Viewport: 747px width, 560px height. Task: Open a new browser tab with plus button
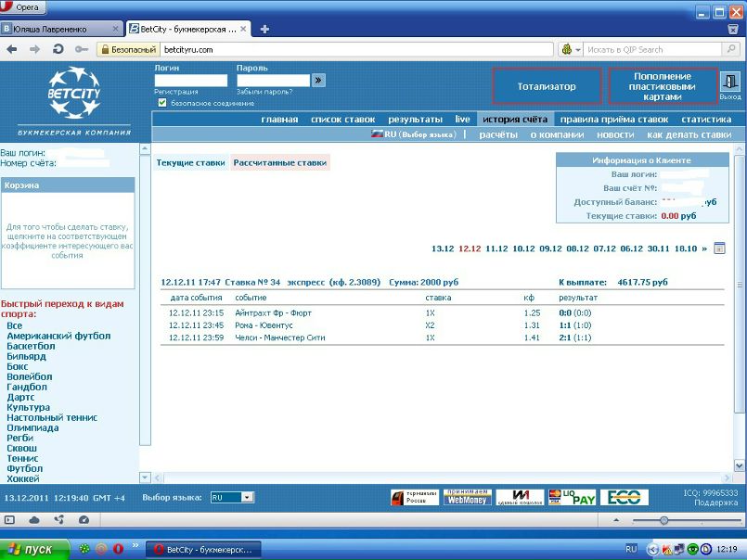click(264, 29)
